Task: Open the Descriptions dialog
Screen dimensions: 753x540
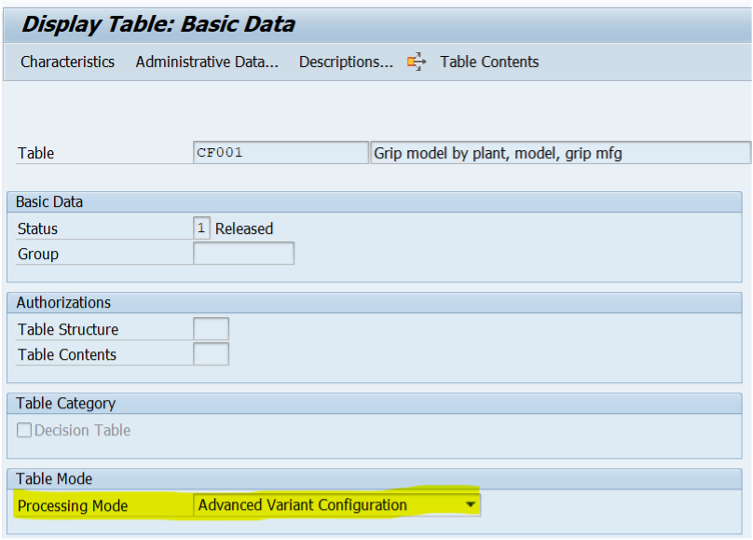Action: tap(346, 62)
